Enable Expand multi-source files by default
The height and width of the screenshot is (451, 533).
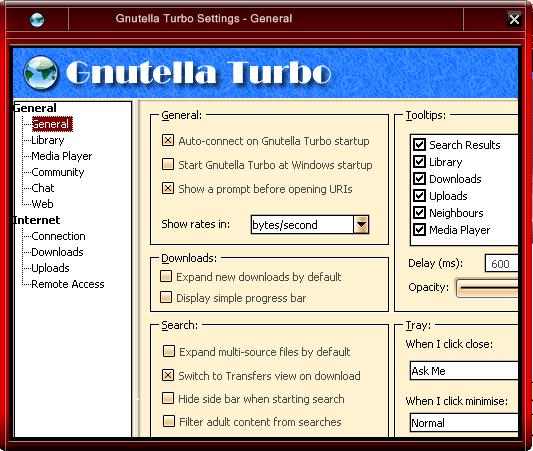[x=169, y=351]
